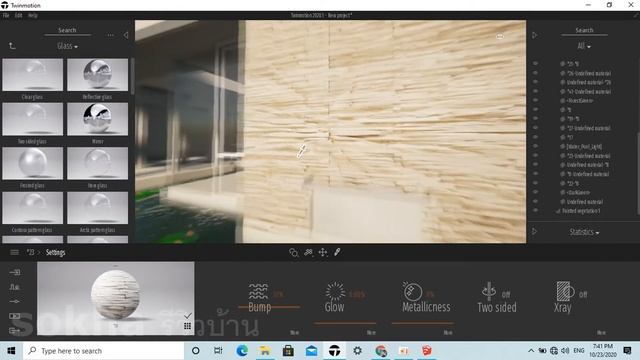The height and width of the screenshot is (360, 640).
Task: Click the taskbar search box
Action: pyautogui.click(x=103, y=351)
